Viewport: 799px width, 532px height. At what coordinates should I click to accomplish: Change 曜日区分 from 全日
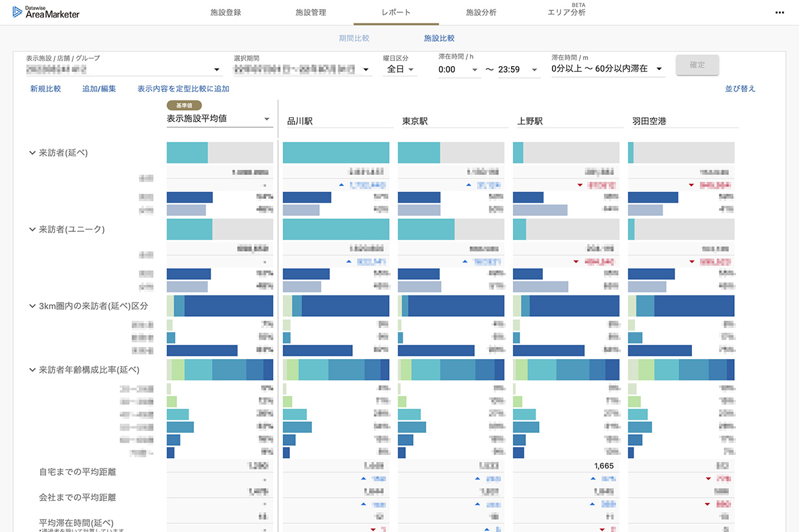click(400, 68)
